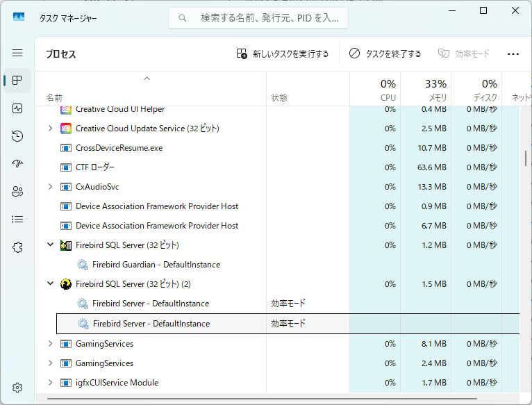The image size is (532, 405).
Task: Expand Creative Cloud Update Service group
Action: (50, 129)
